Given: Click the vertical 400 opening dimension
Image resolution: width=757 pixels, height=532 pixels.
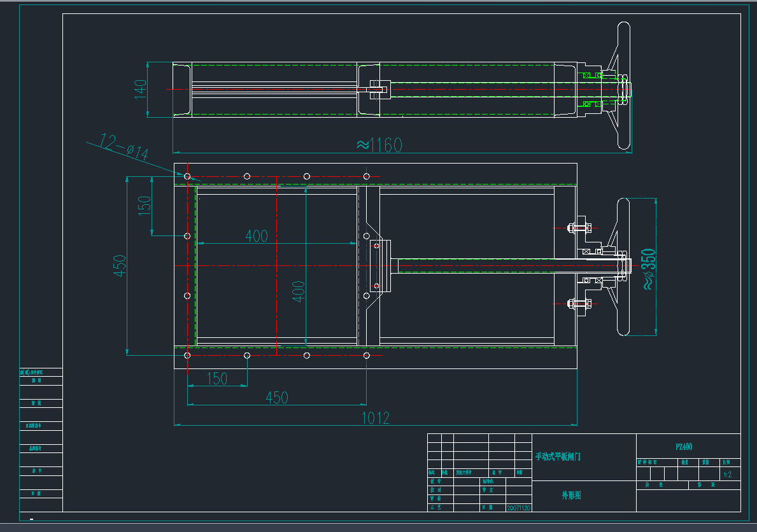Looking at the screenshot, I should pyautogui.click(x=299, y=291).
